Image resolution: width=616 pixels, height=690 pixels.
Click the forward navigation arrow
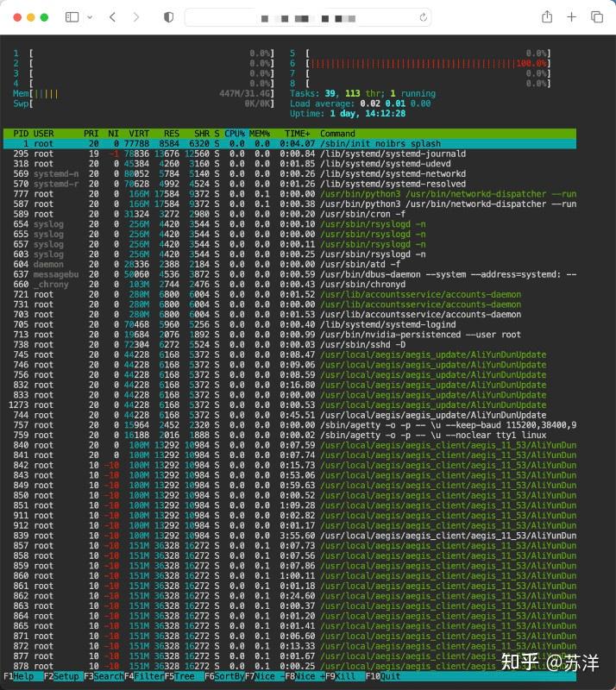(135, 17)
